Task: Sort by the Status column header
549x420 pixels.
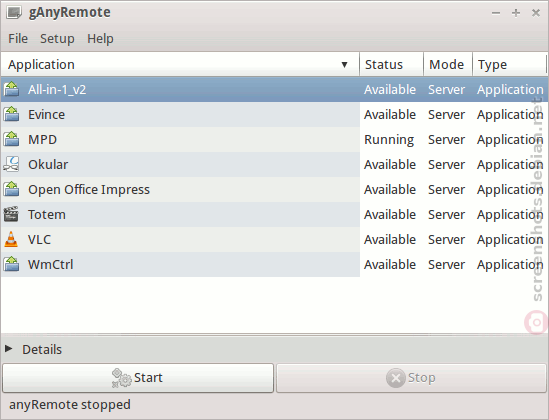Action: (x=391, y=64)
